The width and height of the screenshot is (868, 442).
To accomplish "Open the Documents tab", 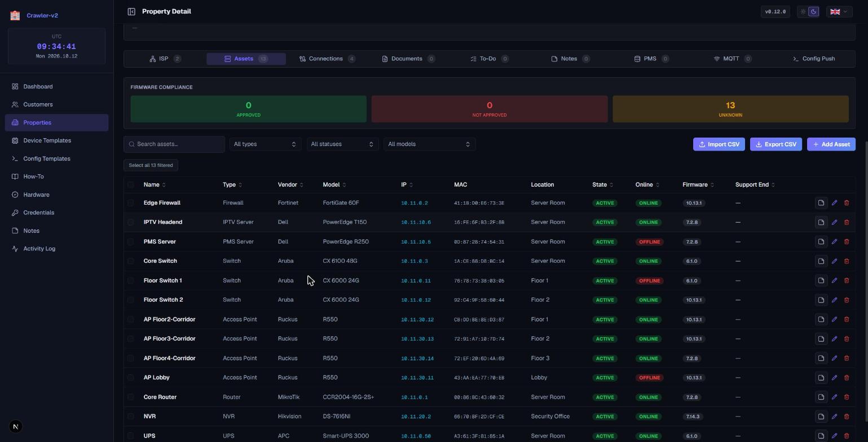I will [408, 59].
